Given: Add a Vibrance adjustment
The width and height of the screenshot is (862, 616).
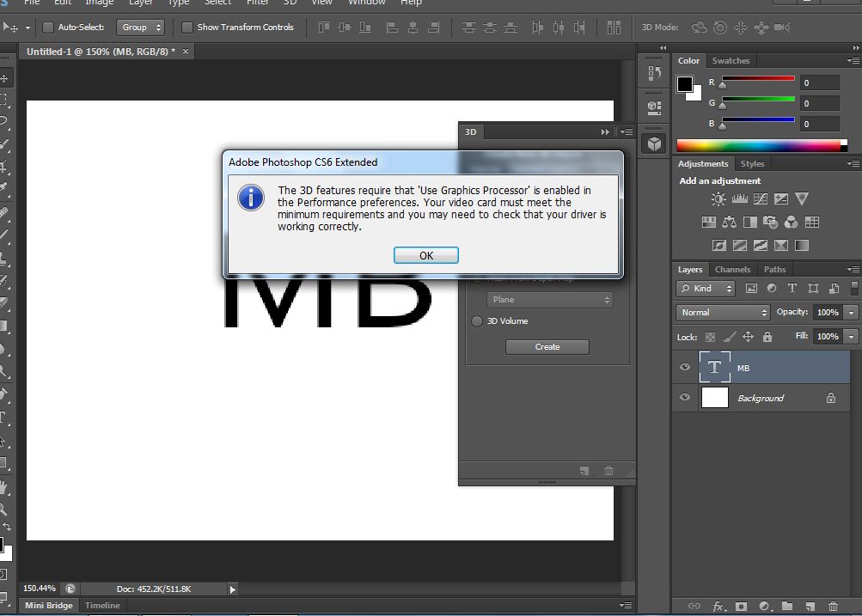Looking at the screenshot, I should pyautogui.click(x=802, y=199).
